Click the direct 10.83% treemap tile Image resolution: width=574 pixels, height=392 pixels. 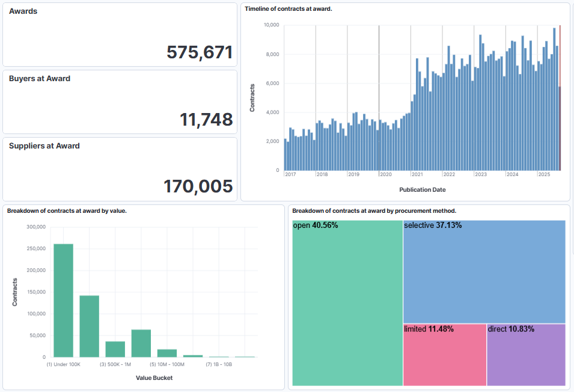tap(527, 355)
